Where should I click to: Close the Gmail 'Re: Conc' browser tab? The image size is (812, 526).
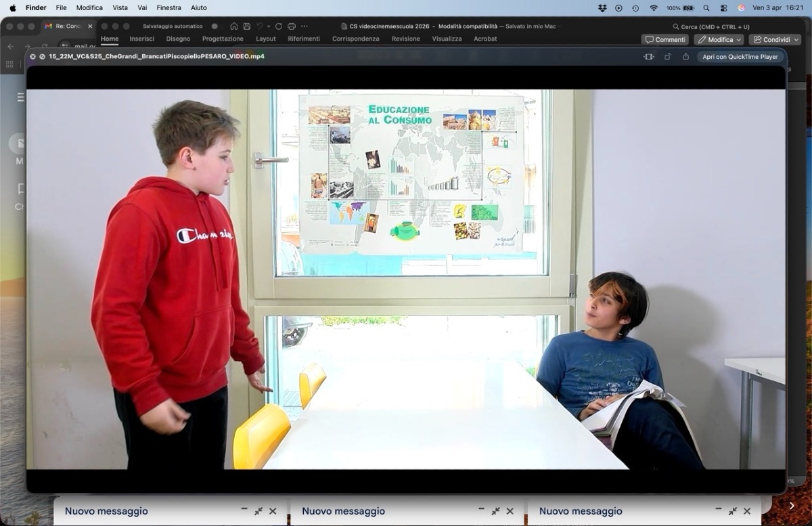pyautogui.click(x=90, y=26)
